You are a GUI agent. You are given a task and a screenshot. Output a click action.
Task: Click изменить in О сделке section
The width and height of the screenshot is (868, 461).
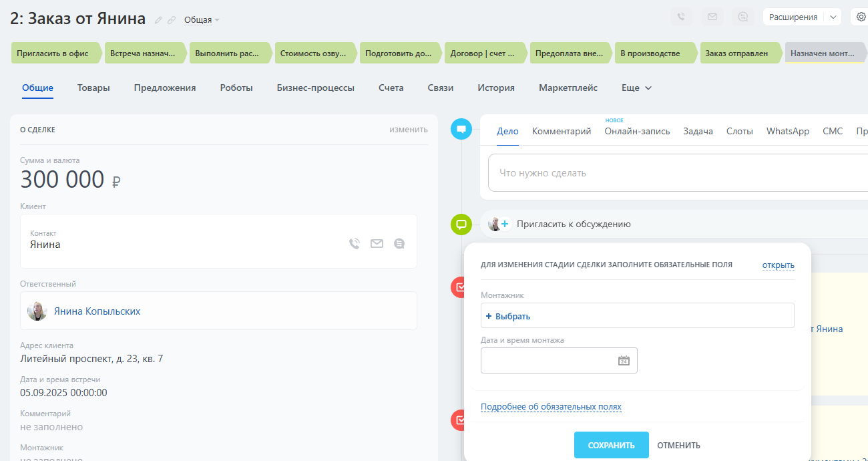pyautogui.click(x=409, y=130)
